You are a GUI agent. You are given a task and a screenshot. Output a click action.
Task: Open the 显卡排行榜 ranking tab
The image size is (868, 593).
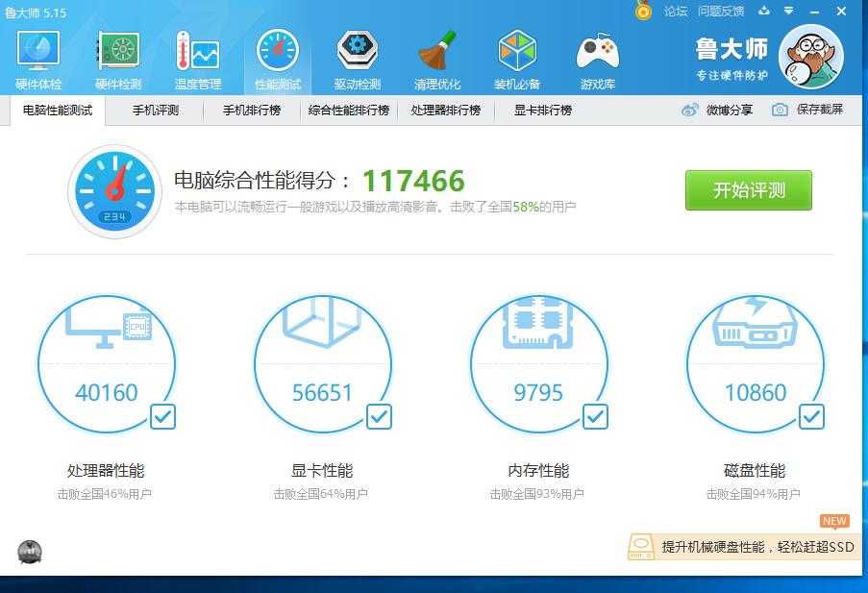(x=540, y=110)
